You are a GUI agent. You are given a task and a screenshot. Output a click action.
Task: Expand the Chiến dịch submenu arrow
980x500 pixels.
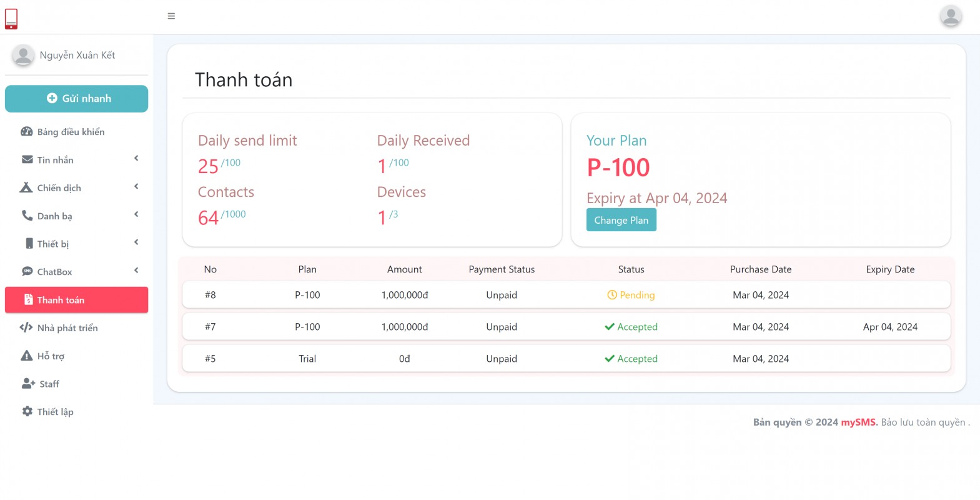tap(136, 187)
